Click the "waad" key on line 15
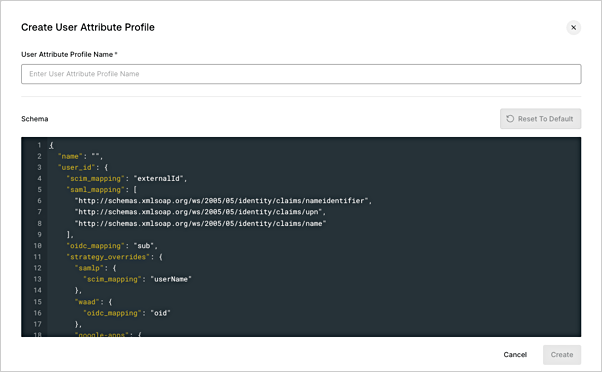 pos(87,302)
